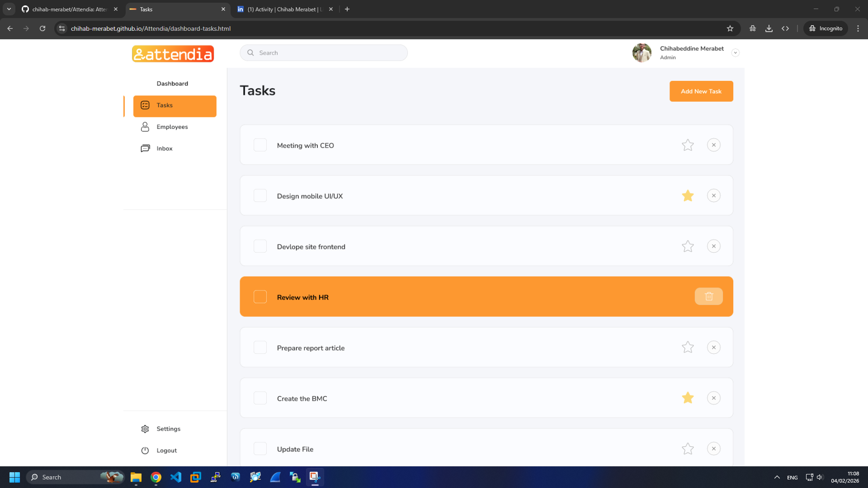The height and width of the screenshot is (488, 868).
Task: Show hidden icons in the system tray
Action: [x=777, y=477]
